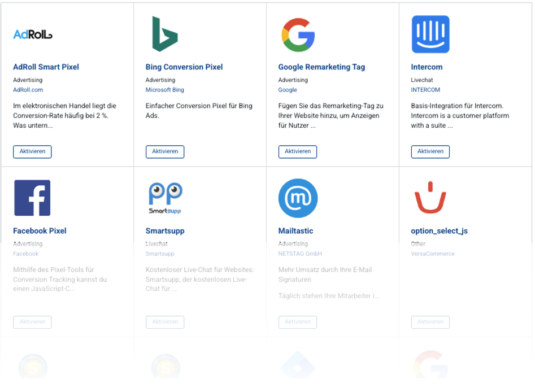Visit the Microsoft Bing vendor link
The width and height of the screenshot is (535, 392).
pyautogui.click(x=165, y=90)
